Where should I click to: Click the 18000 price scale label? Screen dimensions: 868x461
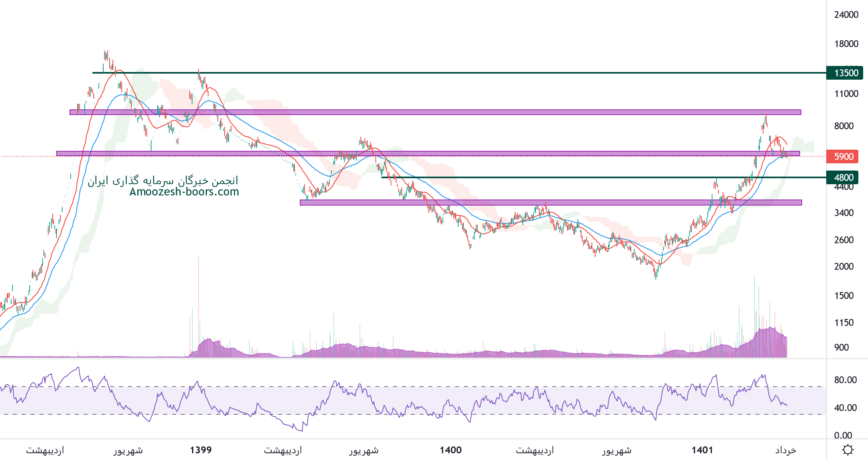pos(846,44)
